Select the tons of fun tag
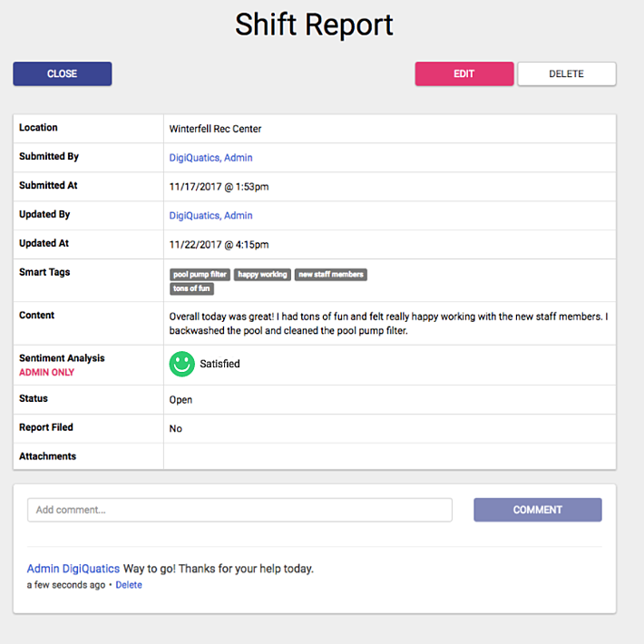644x644 pixels. click(191, 288)
